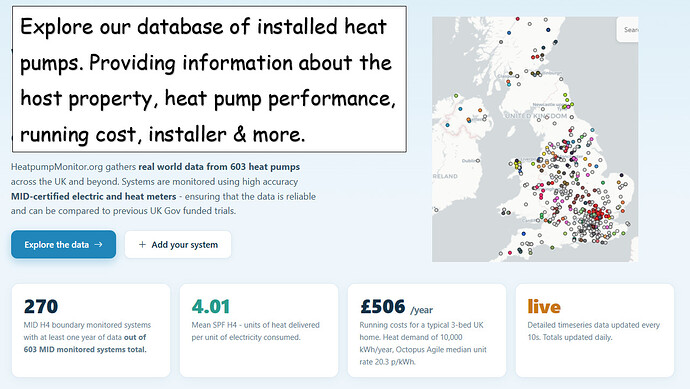
Task: Open the UK heat pump map
Action: point(535,139)
